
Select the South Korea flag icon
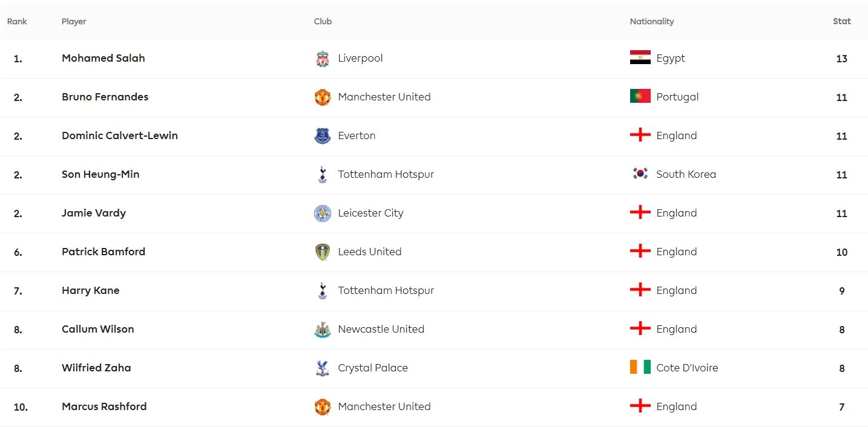(640, 174)
